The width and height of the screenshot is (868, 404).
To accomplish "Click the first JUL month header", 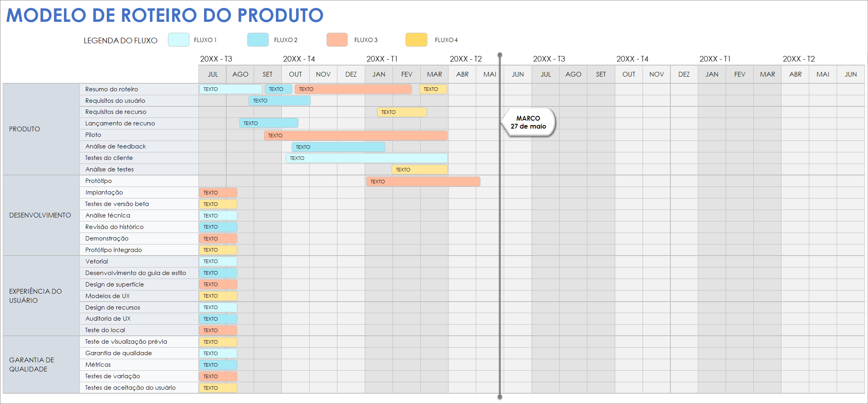I will point(213,74).
